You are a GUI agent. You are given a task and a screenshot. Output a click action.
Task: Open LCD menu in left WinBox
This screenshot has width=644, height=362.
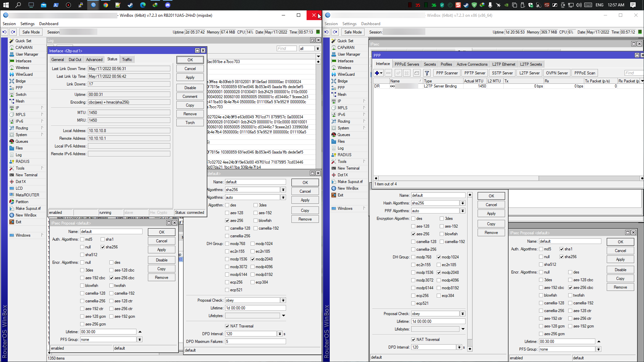[19, 188]
